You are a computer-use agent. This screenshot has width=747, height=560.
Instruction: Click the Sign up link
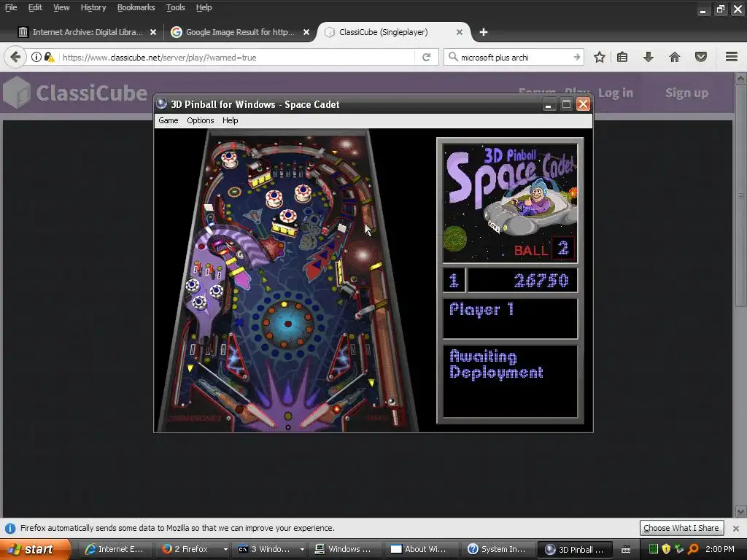[x=686, y=93]
